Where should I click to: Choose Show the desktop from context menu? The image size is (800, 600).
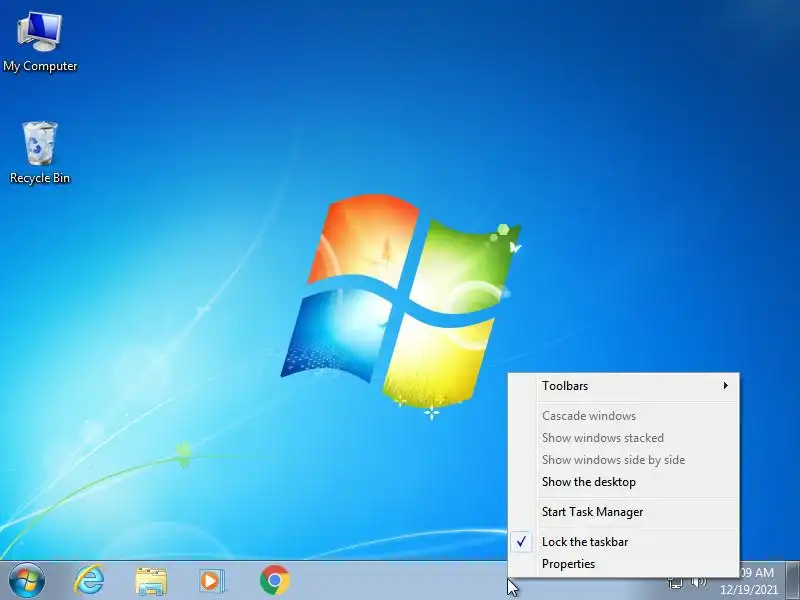[623, 482]
